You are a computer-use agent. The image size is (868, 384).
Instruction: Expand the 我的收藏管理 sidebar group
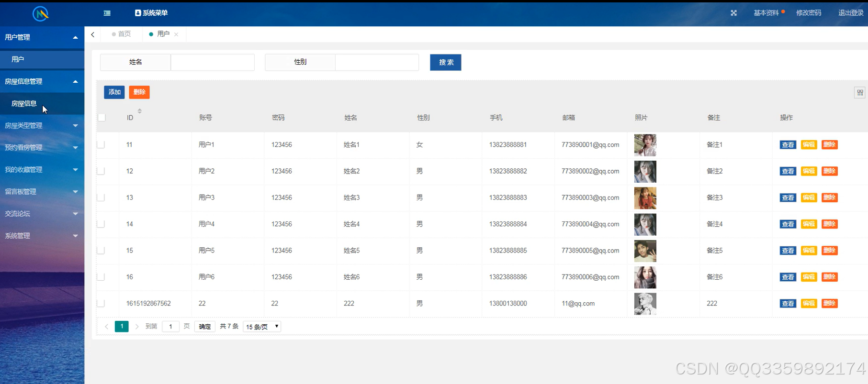click(42, 169)
